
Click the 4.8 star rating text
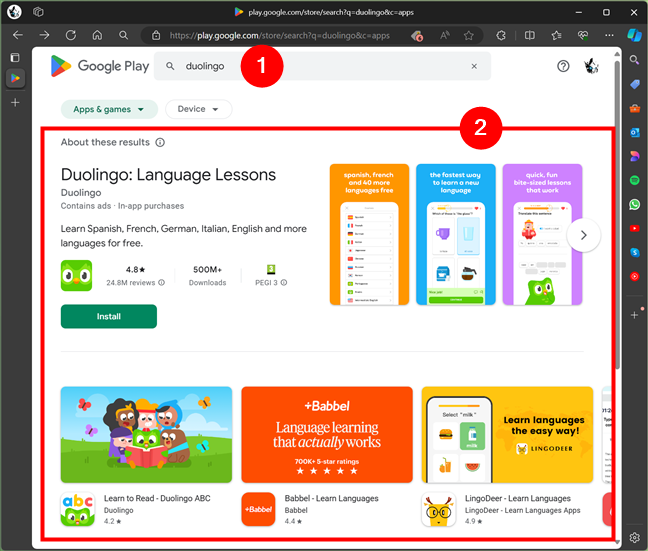(136, 270)
